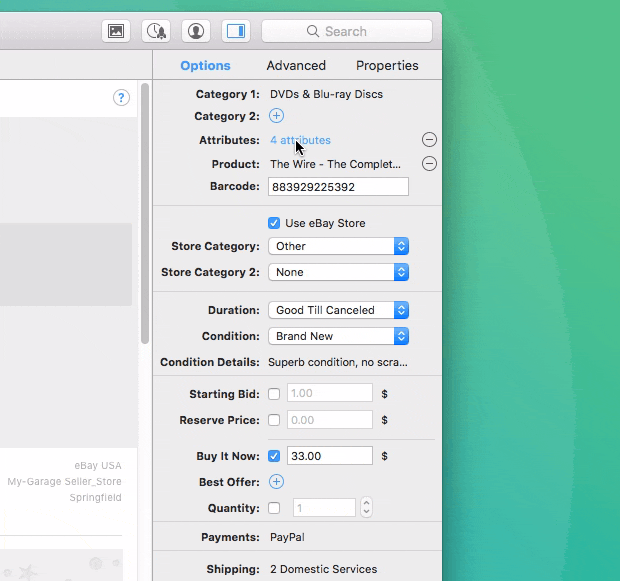Click the Springfield location text
This screenshot has height=581, width=620.
click(x=95, y=498)
